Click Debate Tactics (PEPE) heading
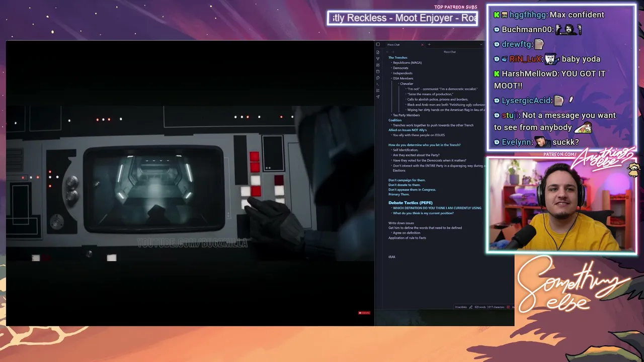This screenshot has height=362, width=644. [x=411, y=203]
